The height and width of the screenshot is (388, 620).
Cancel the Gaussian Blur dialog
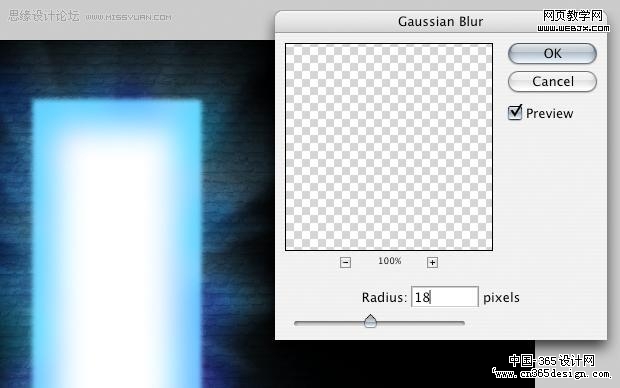(x=552, y=81)
